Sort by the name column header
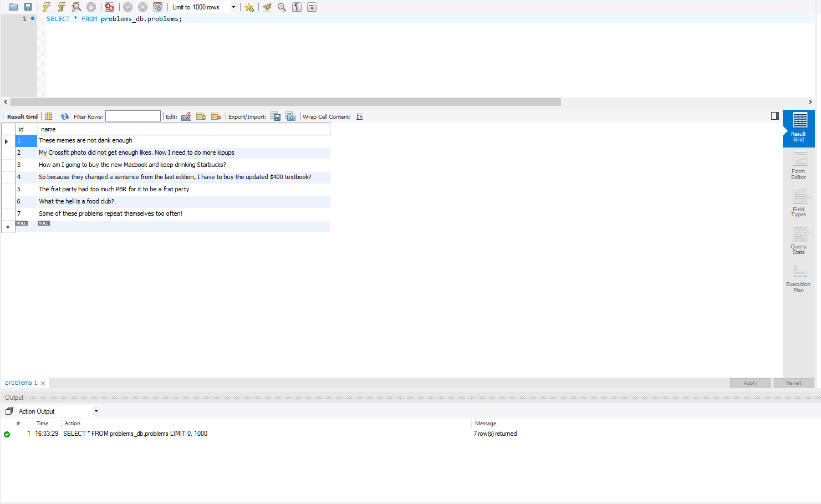Screen dimensions: 821x504 pyautogui.click(x=184, y=129)
